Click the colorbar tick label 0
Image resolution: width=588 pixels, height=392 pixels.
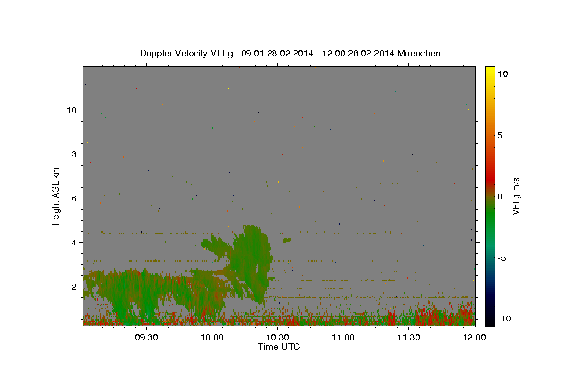[500, 196]
